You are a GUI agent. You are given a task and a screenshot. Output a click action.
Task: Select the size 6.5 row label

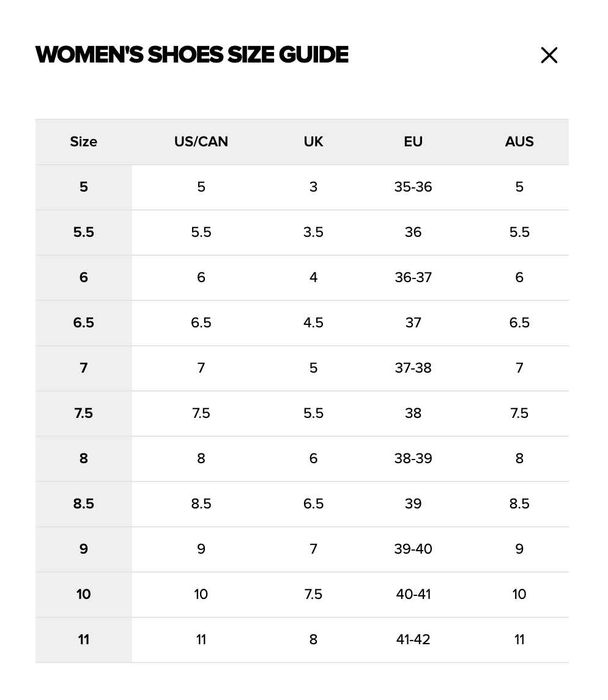pyautogui.click(x=83, y=323)
